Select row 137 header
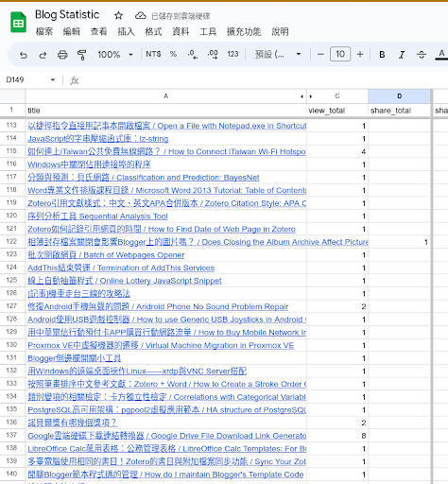This screenshot has height=484, width=448. 11,436
